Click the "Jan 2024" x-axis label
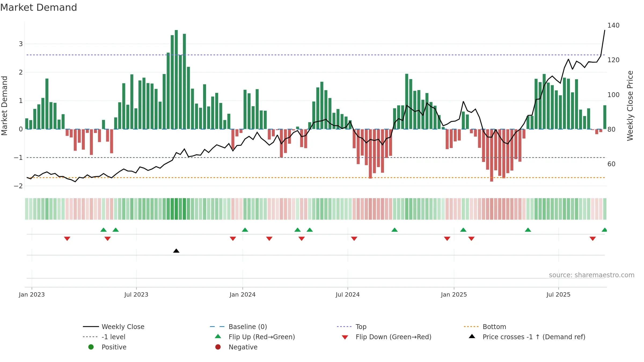644x362 pixels. (243, 294)
